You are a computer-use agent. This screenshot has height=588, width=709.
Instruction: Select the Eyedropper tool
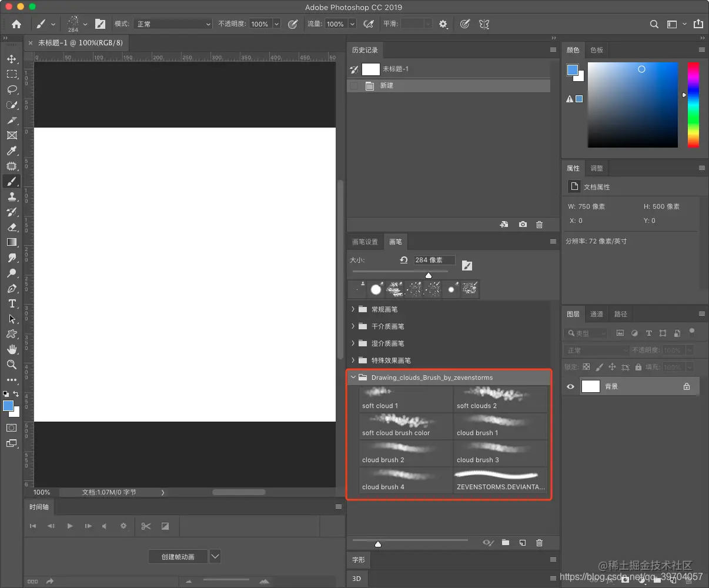coord(12,151)
